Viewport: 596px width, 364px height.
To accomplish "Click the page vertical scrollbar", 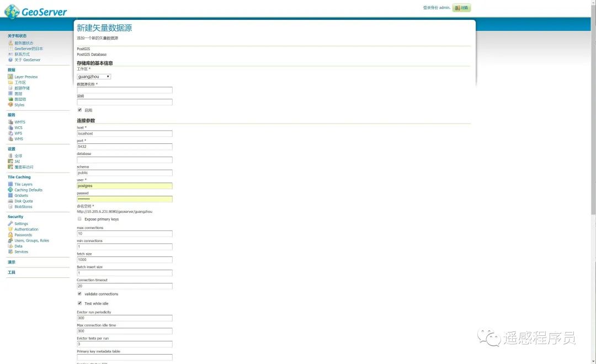I will click(593, 182).
